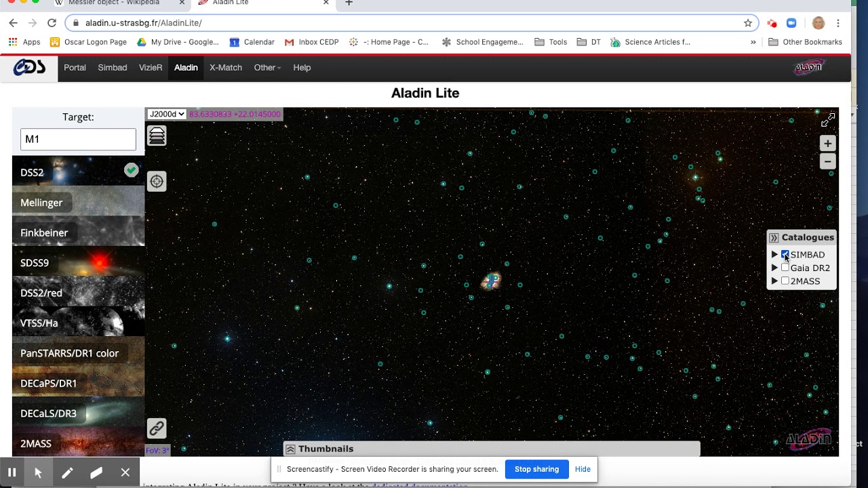This screenshot has height=488, width=868.
Task: Click the user profile avatar
Action: [x=818, y=23]
